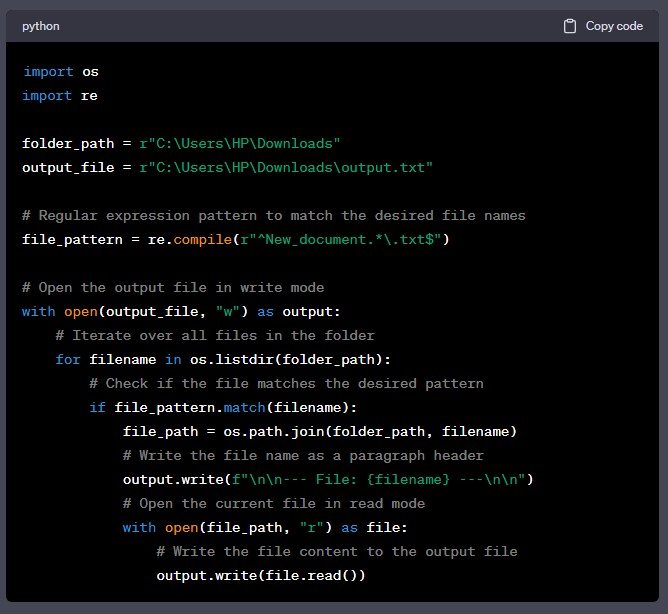The image size is (668, 614).
Task: Click the 'import os' line
Action: click(60, 72)
